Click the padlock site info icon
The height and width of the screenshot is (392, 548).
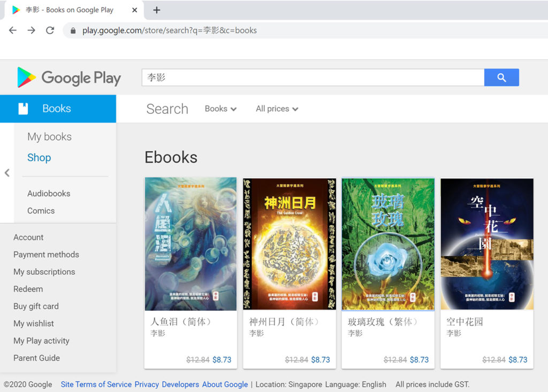point(73,30)
